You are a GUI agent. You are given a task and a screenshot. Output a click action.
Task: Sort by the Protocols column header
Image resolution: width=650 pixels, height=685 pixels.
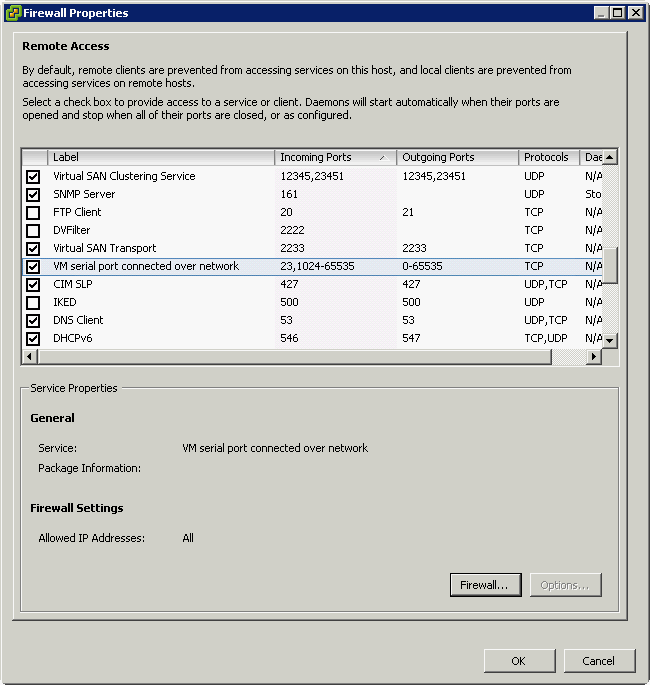(x=549, y=157)
